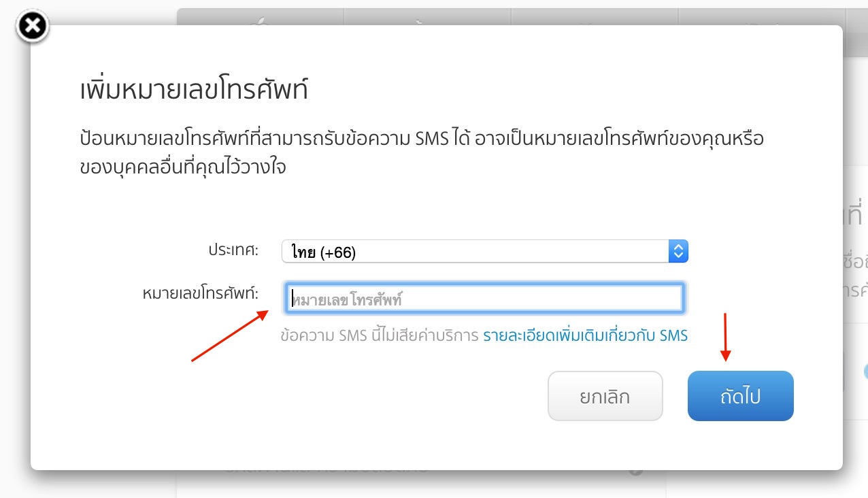Click the X close icon on the dialog
Screen dimensions: 868x498
coord(32,27)
